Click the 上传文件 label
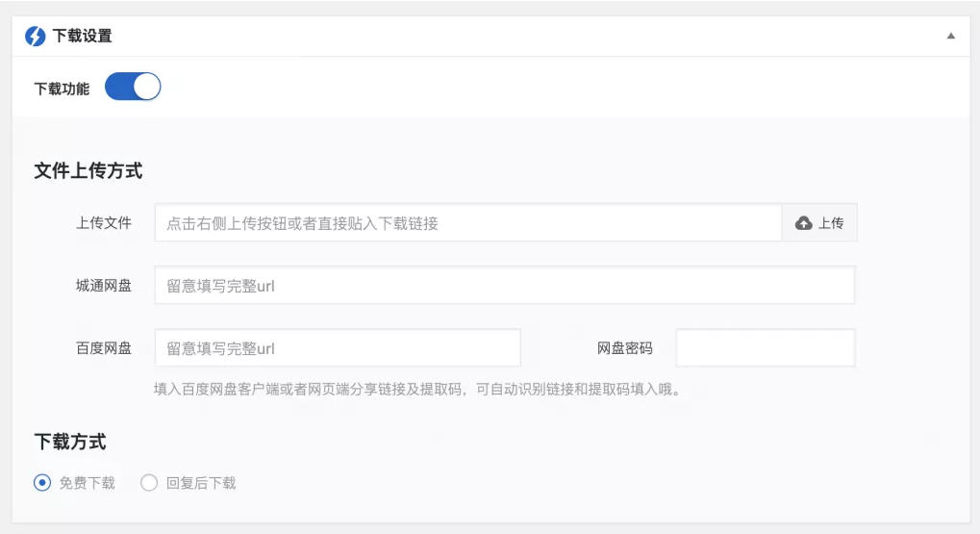980x534 pixels. [104, 222]
